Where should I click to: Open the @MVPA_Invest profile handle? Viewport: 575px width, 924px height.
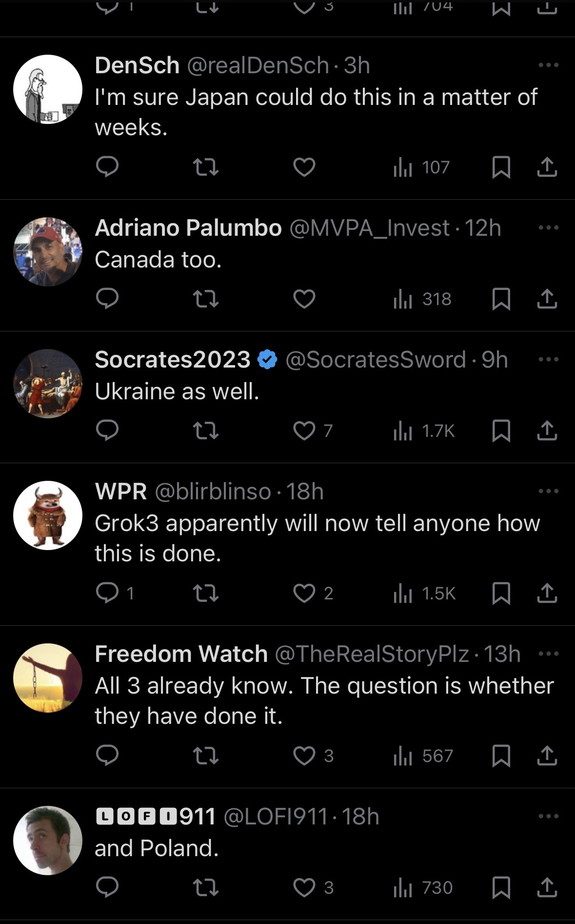369,228
